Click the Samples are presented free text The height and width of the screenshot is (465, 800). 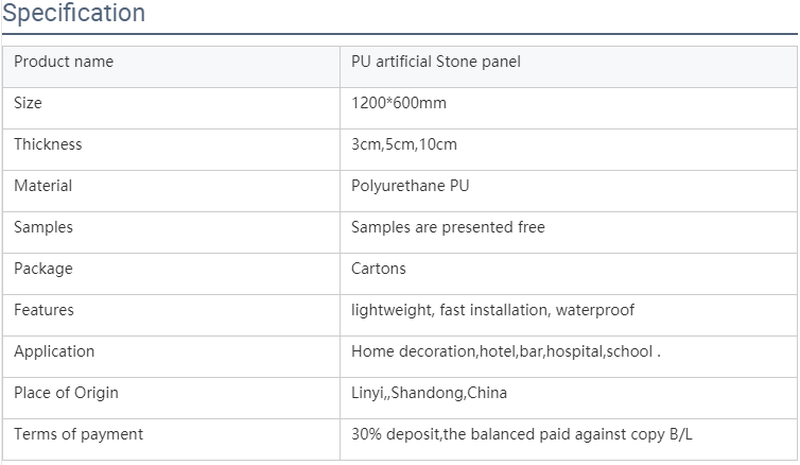point(448,228)
